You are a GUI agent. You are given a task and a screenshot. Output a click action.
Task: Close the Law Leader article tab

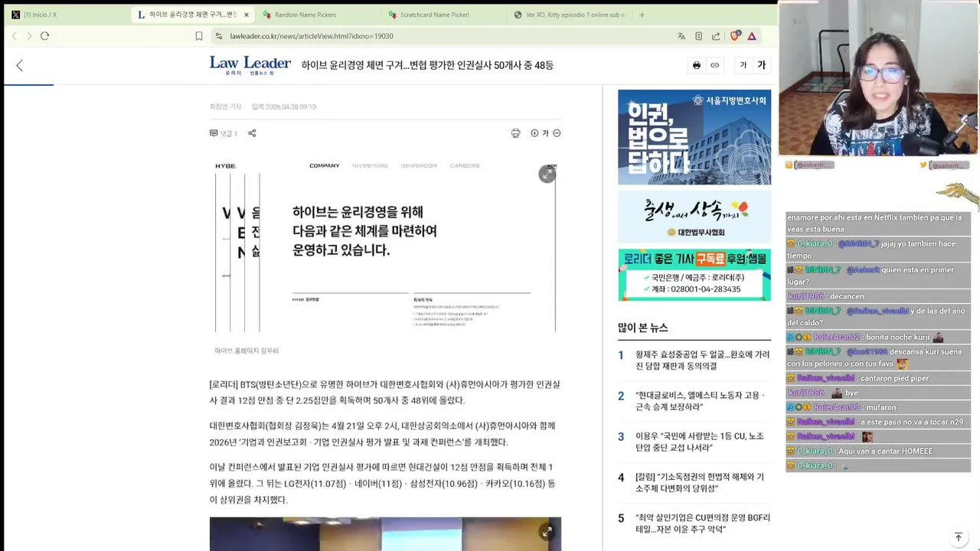246,15
